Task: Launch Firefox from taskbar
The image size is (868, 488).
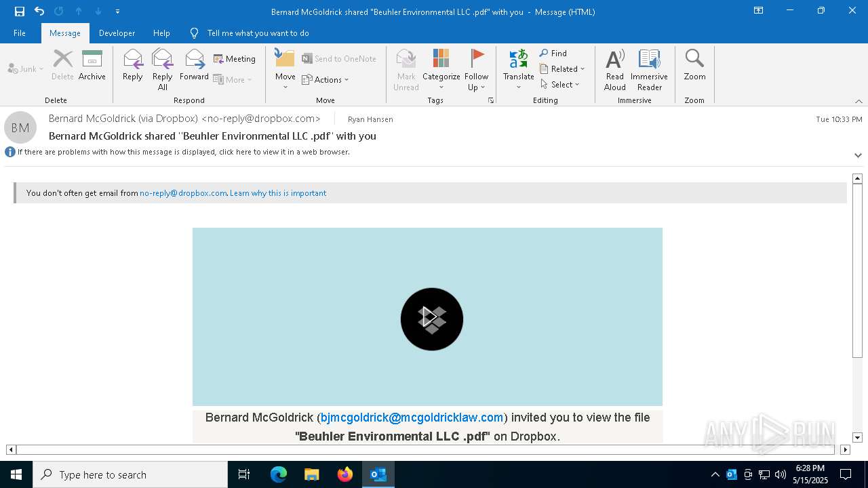Action: 345,474
